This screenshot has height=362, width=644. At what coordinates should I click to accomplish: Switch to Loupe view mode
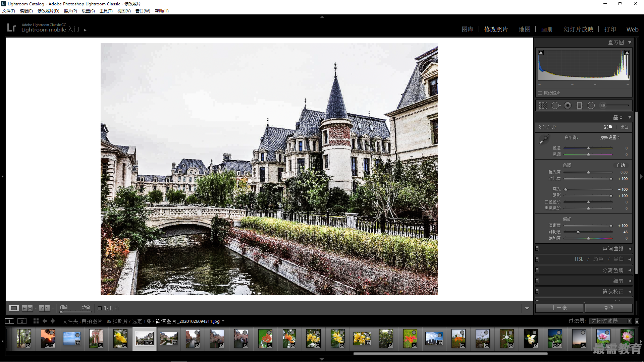click(14, 308)
